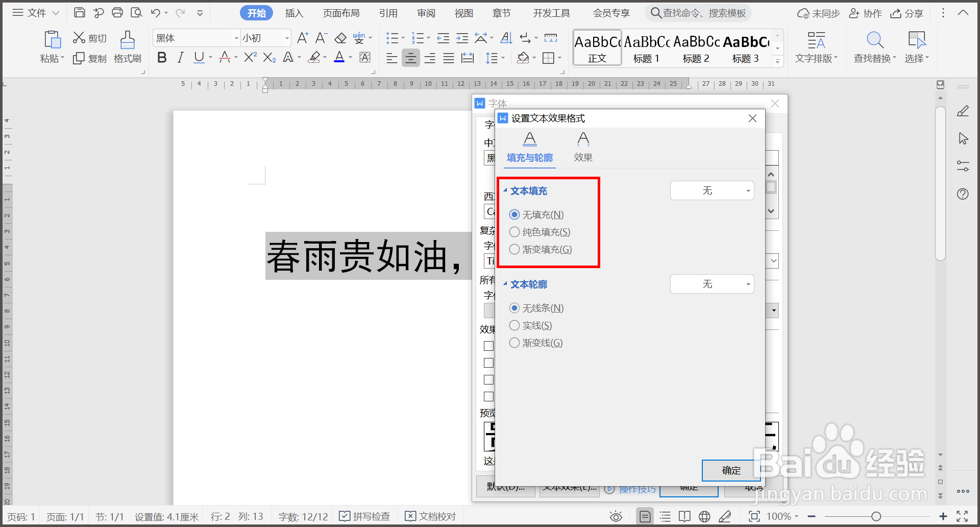Align text to the left

[391, 58]
